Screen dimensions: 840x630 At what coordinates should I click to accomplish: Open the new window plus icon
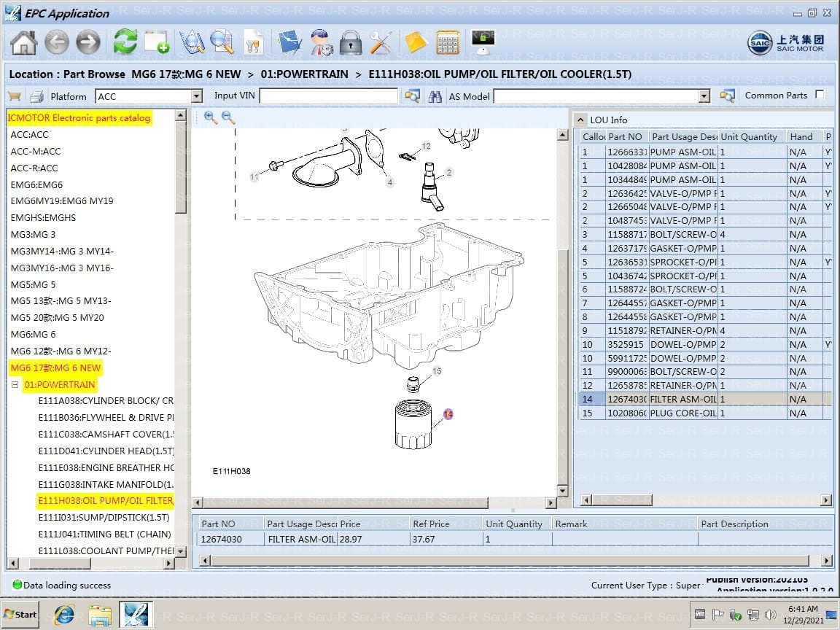coord(157,42)
